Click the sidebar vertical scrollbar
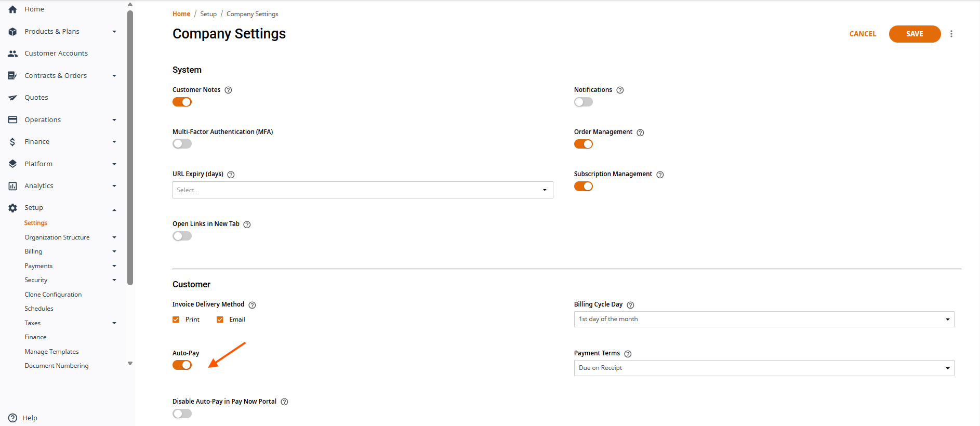 point(130,148)
